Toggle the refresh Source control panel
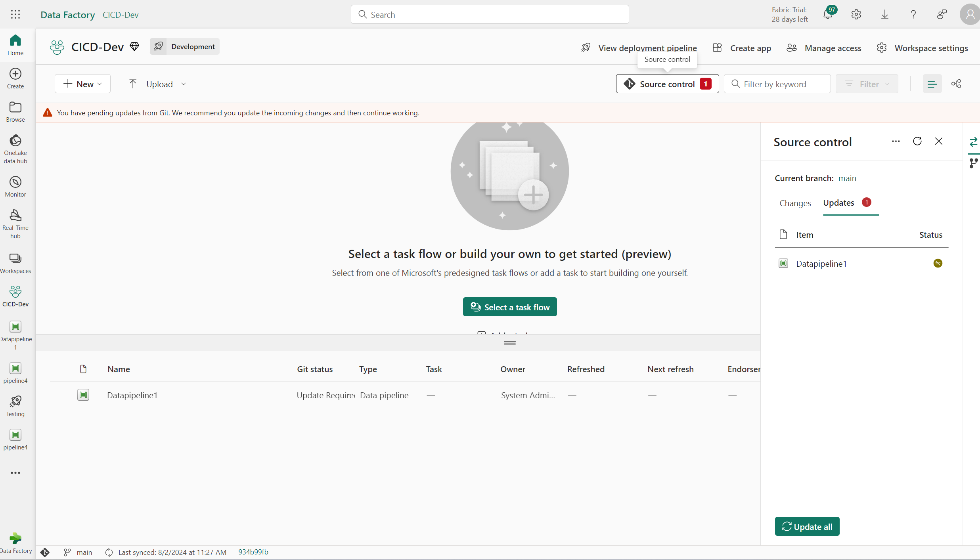Viewport: 980px width, 560px height. tap(917, 141)
